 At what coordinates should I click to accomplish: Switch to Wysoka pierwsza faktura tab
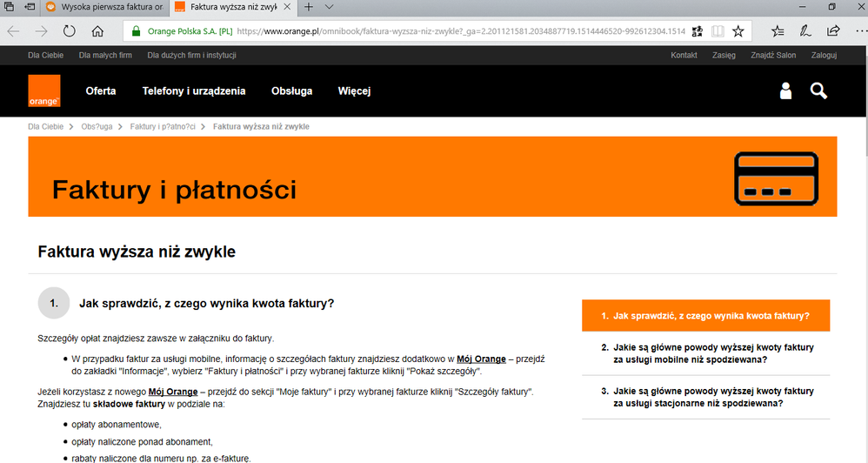click(x=105, y=7)
